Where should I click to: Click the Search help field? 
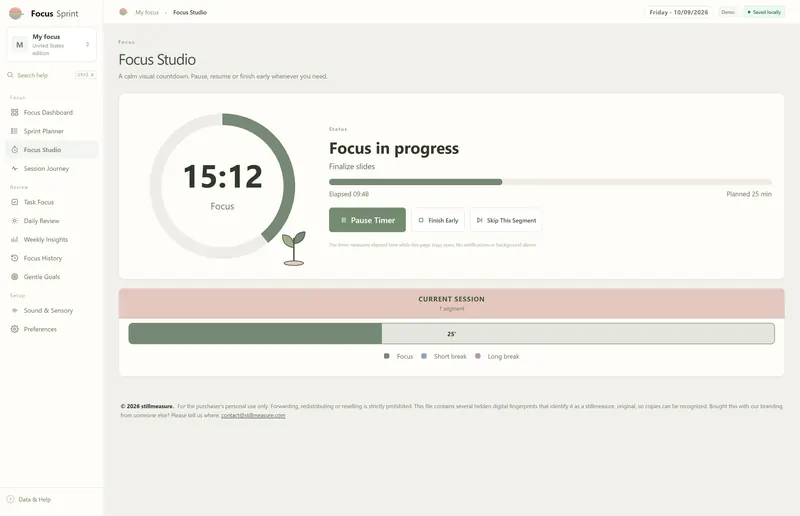(52, 75)
